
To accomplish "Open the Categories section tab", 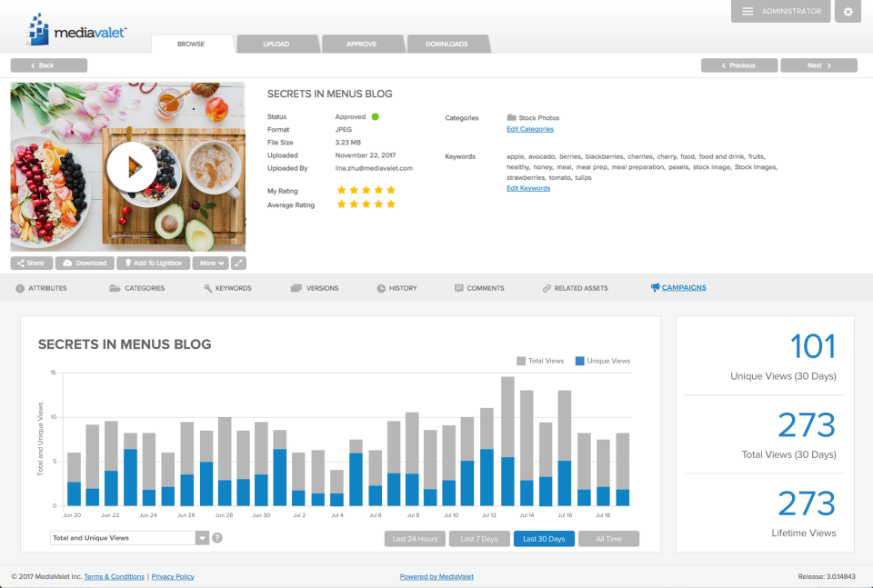I will pyautogui.click(x=137, y=288).
